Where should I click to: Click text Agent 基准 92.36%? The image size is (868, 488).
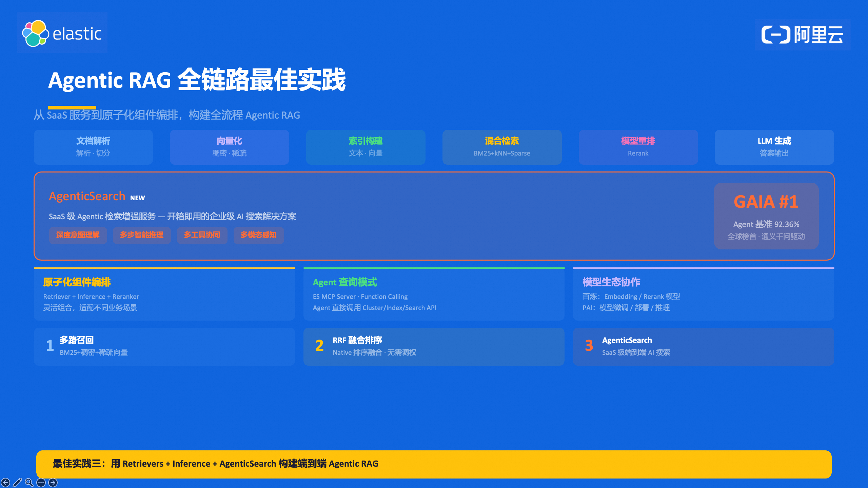[766, 224]
